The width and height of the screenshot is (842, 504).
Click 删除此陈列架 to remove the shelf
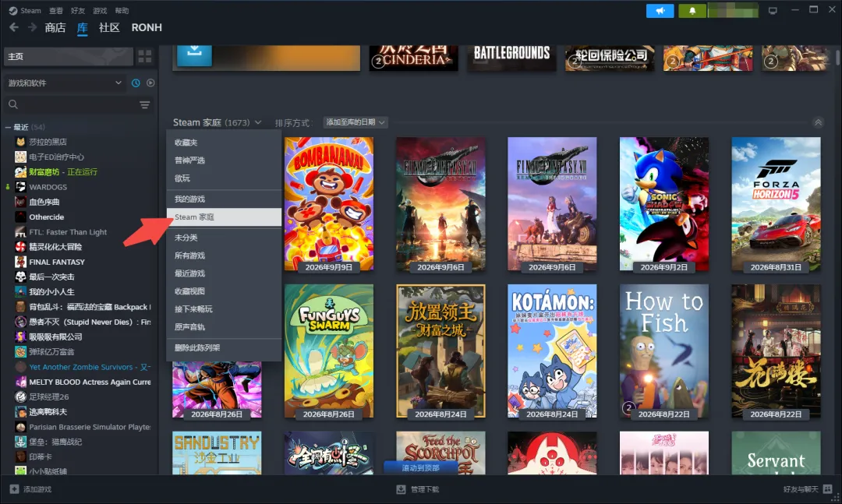tap(224, 347)
